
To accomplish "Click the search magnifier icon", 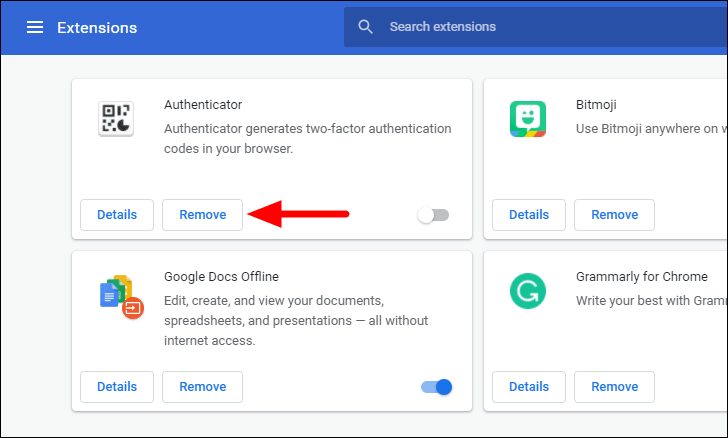I will pos(365,26).
